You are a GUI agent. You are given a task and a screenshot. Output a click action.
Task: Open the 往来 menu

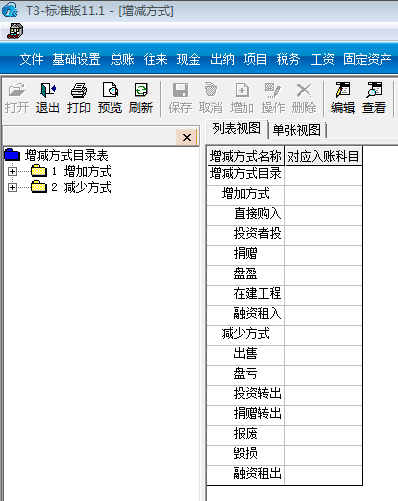155,59
